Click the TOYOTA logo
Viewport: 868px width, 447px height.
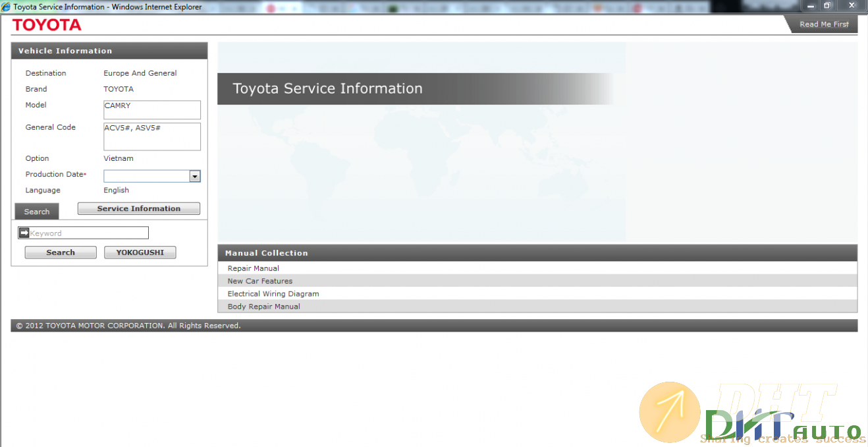tap(47, 25)
